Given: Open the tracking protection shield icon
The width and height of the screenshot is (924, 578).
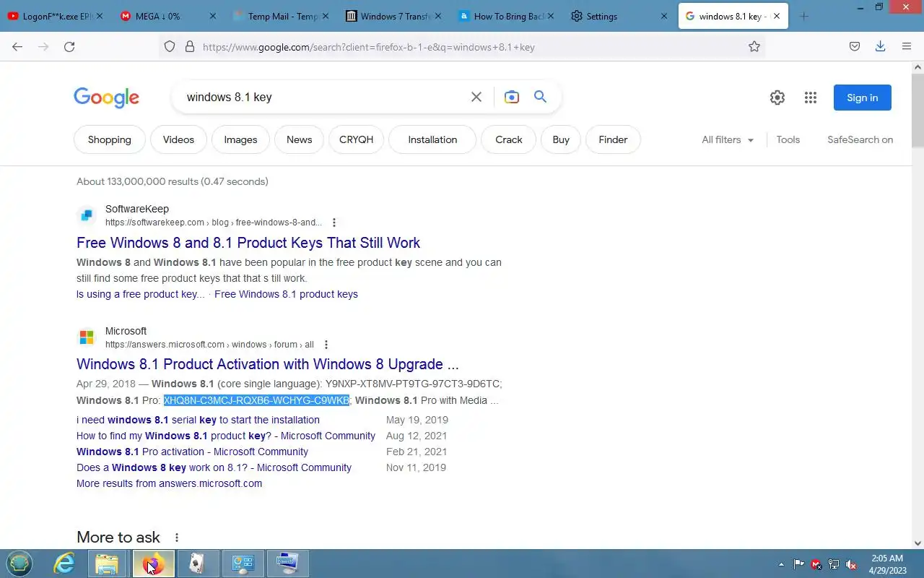Looking at the screenshot, I should click(x=170, y=47).
